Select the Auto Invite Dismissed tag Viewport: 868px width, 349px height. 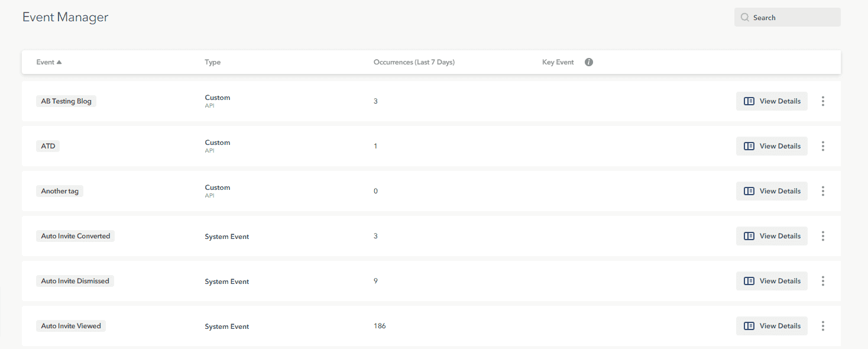click(75, 281)
